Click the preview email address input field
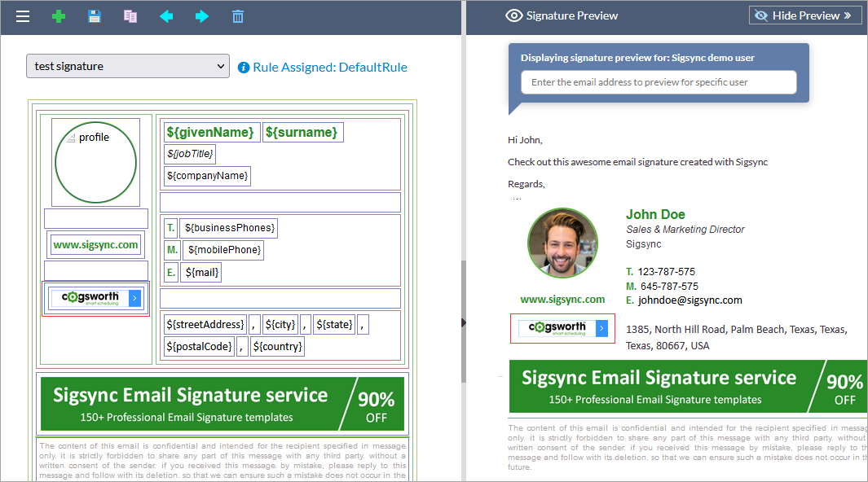Screen dimensions: 868x482 659,82
